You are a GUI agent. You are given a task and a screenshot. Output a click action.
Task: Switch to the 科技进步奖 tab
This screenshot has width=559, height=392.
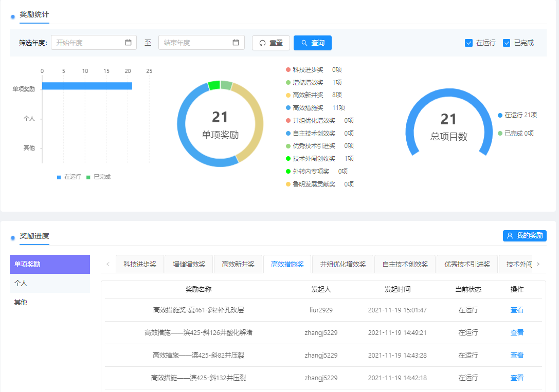(139, 264)
